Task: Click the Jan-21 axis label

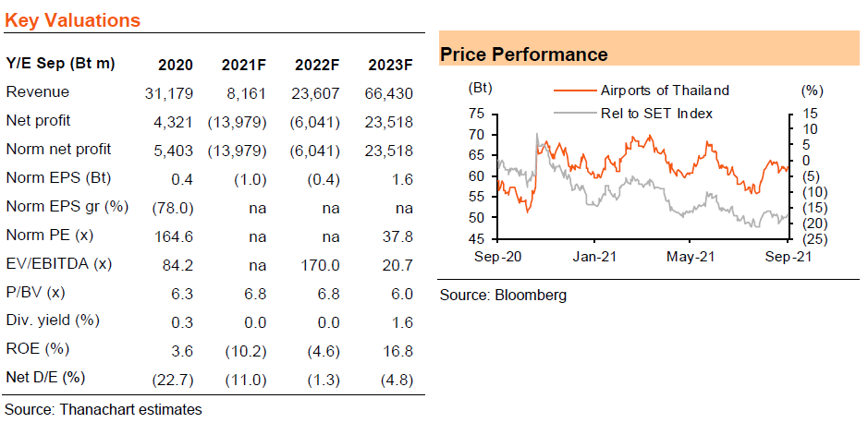Action: click(x=594, y=257)
